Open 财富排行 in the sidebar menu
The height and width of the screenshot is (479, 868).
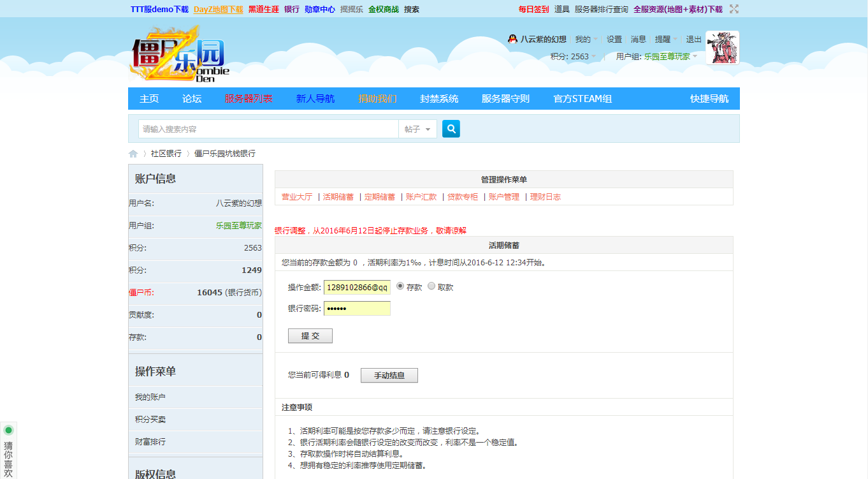[150, 441]
